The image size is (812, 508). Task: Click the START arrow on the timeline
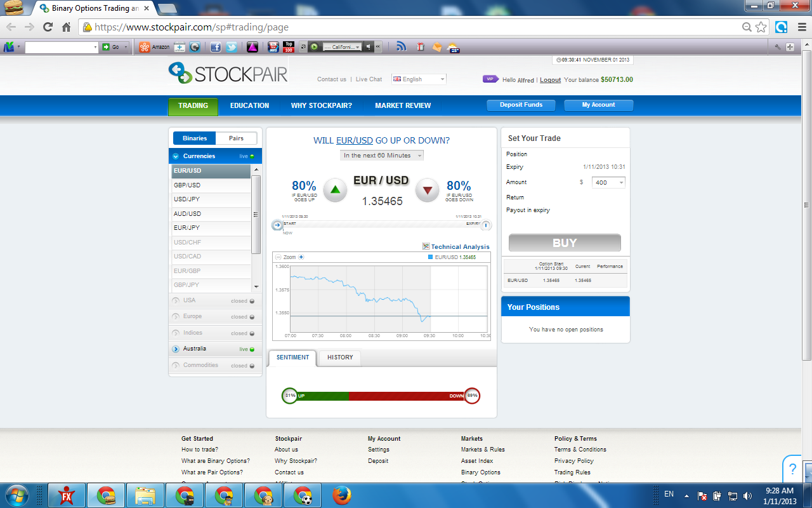277,225
